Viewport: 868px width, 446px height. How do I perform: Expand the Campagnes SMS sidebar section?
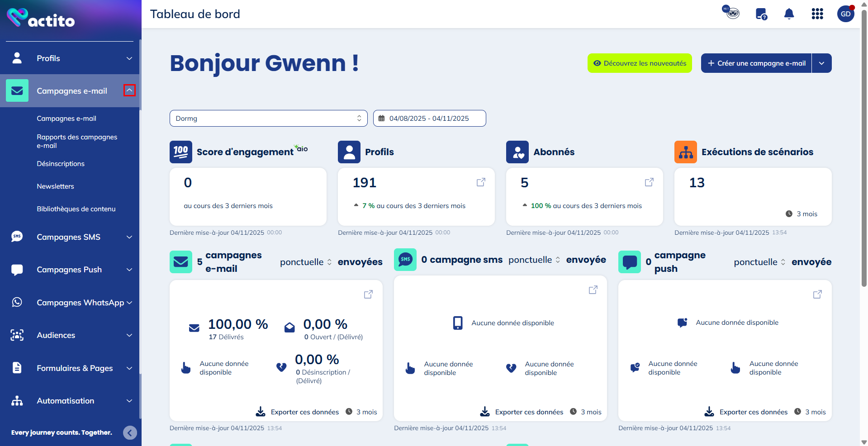point(129,237)
